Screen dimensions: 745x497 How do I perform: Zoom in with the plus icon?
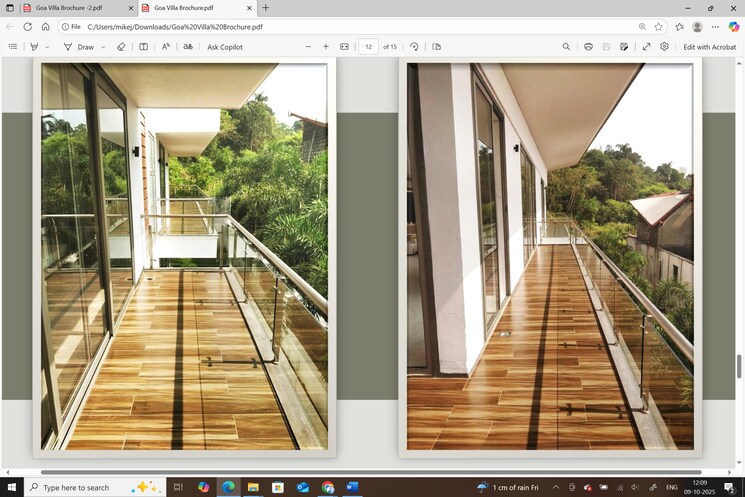325,47
